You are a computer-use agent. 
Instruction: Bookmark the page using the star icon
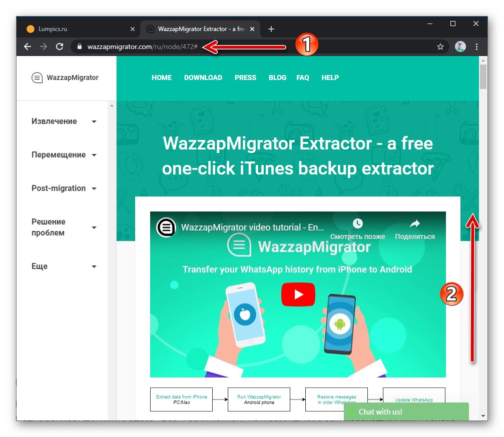pos(440,46)
